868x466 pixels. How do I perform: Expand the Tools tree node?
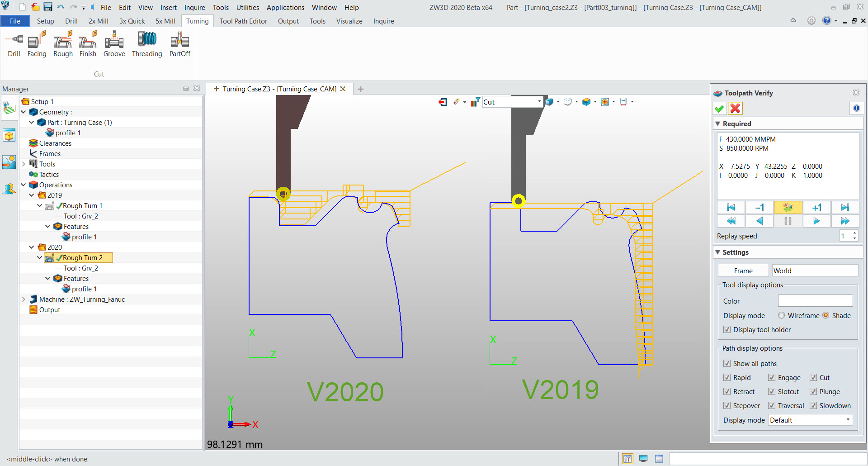tap(24, 164)
